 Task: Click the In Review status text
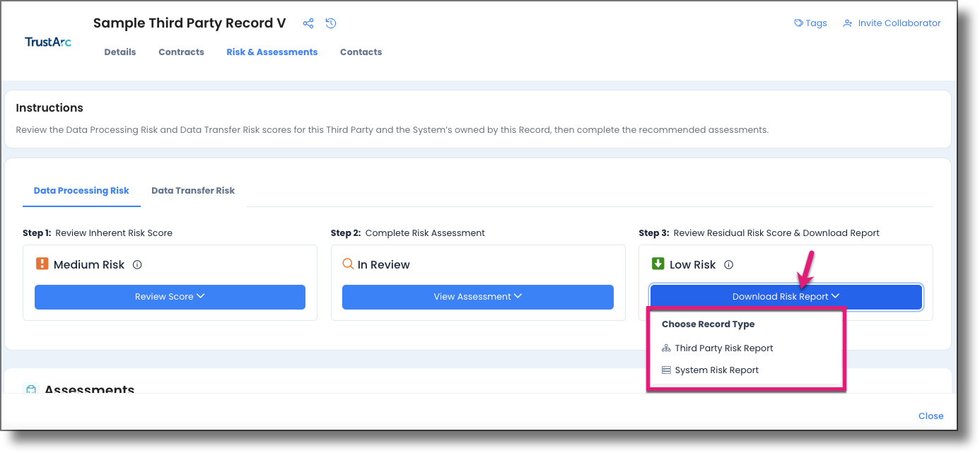384,265
